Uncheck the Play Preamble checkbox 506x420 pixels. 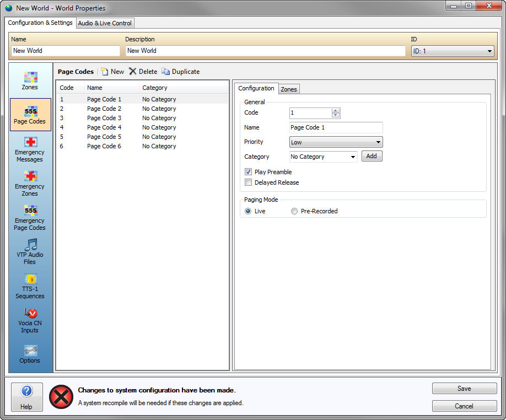(x=249, y=172)
